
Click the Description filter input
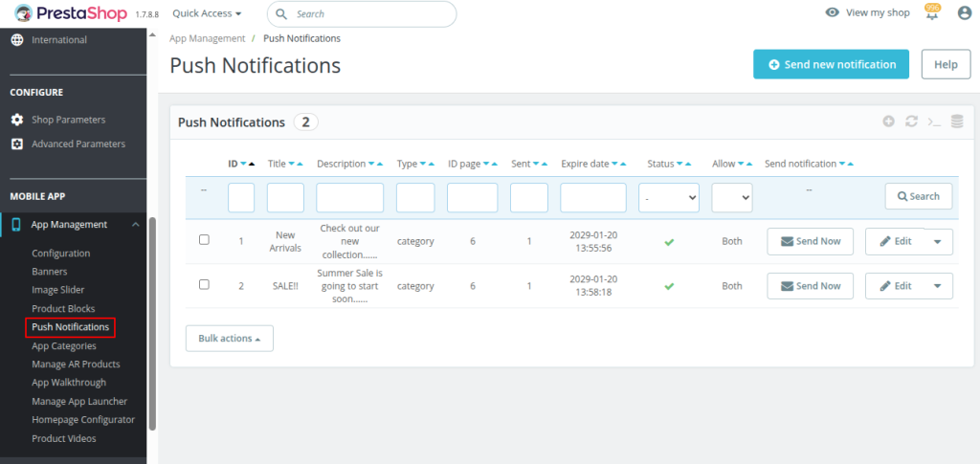[x=350, y=197]
